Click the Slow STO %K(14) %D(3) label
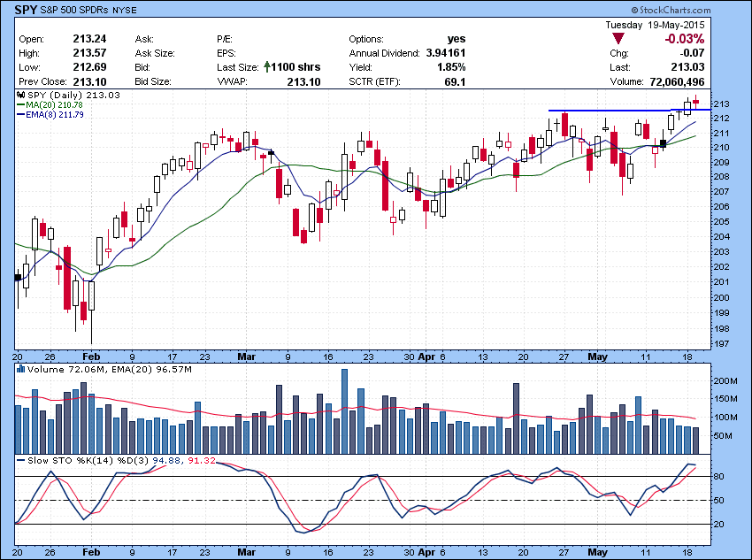This screenshot has width=752, height=560. pos(88,460)
